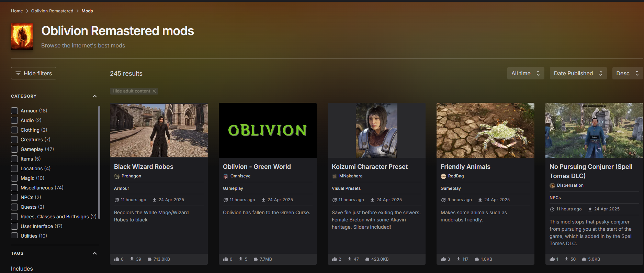The width and height of the screenshot is (644, 273).
Task: Click updated clock icon on Koizumi card
Action: [x=335, y=200]
